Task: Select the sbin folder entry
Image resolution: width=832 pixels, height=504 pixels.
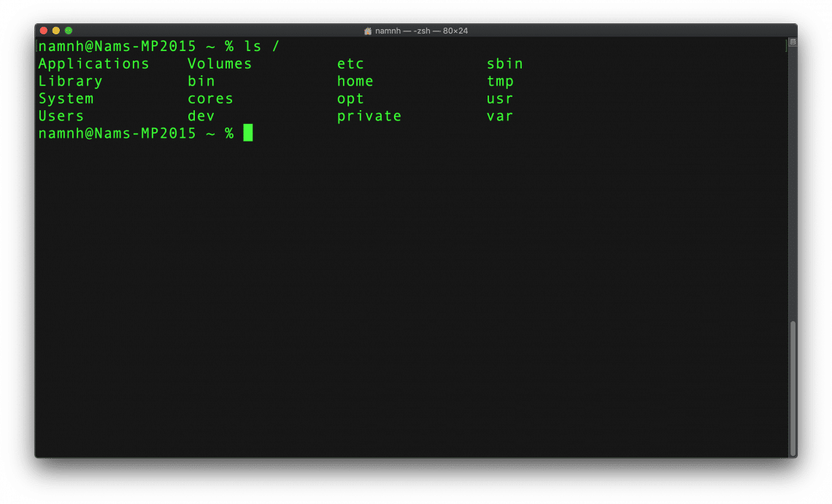Action: (x=505, y=63)
